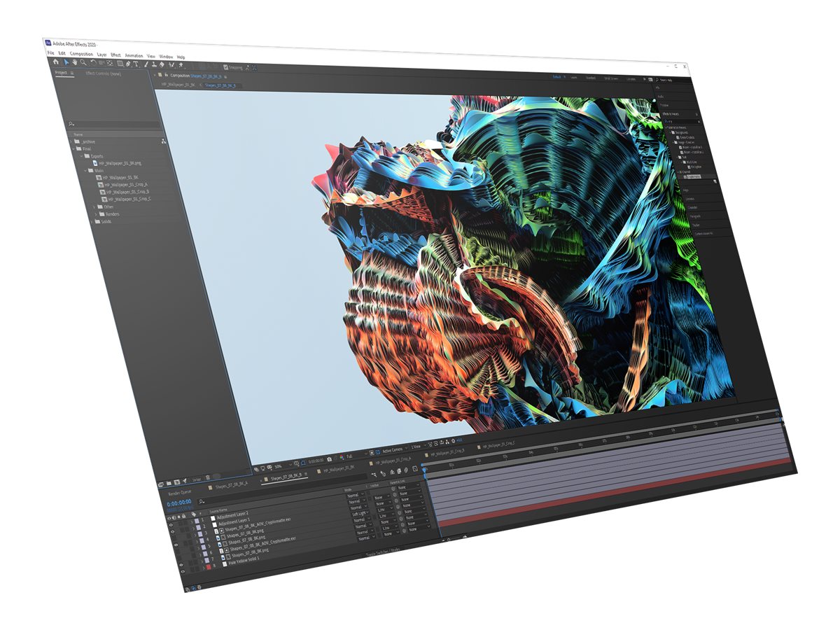The width and height of the screenshot is (840, 630).
Task: Collapse the Exports folder
Action: (x=82, y=155)
